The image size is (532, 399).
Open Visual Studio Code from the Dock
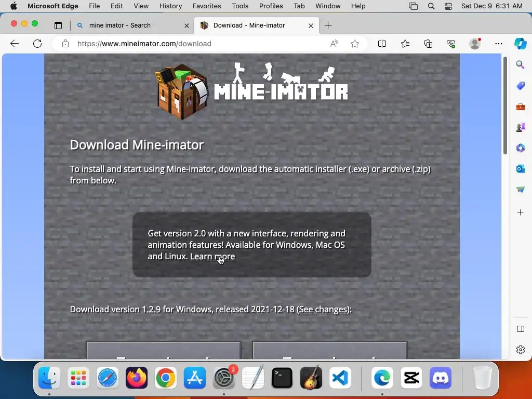tap(340, 378)
